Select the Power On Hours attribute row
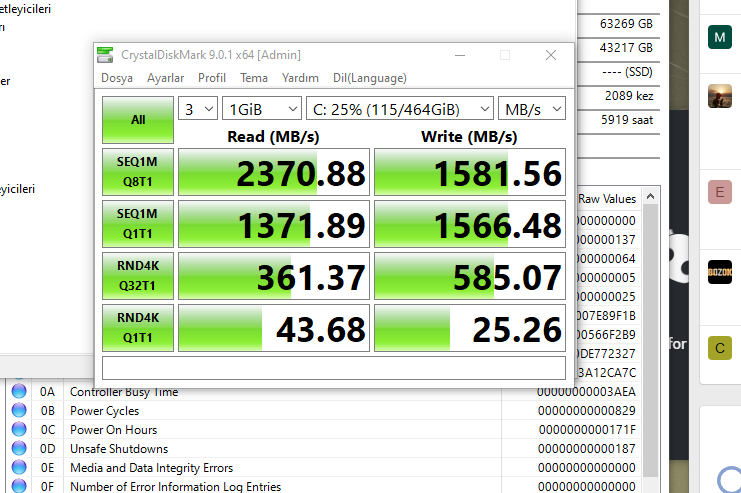This screenshot has width=741, height=493. (x=323, y=430)
